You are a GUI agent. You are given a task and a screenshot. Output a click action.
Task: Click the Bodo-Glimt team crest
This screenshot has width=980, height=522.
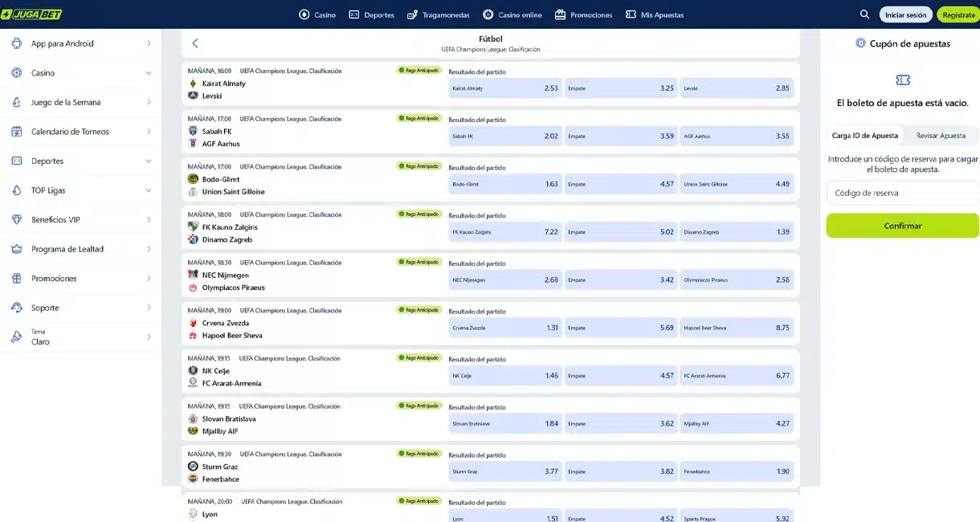click(193, 179)
